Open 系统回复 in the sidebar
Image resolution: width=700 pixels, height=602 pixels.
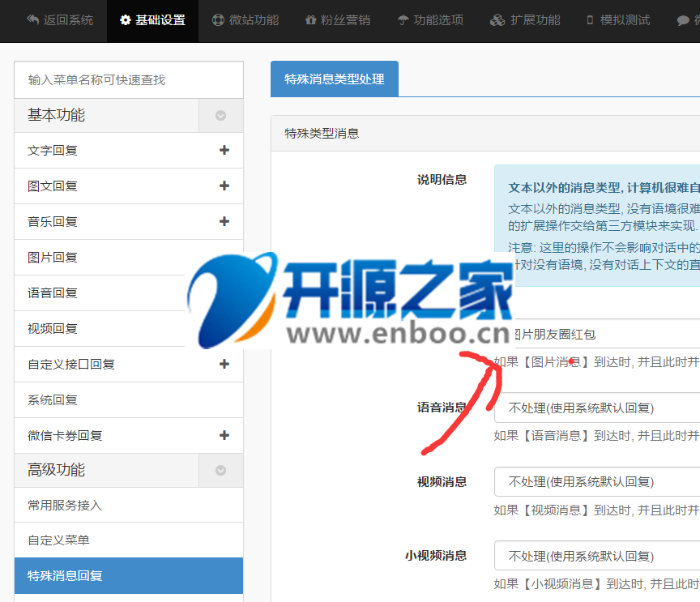129,400
